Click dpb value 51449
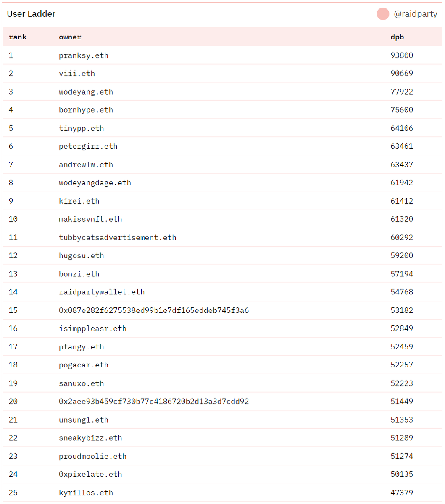The width and height of the screenshot is (445, 504). (402, 402)
